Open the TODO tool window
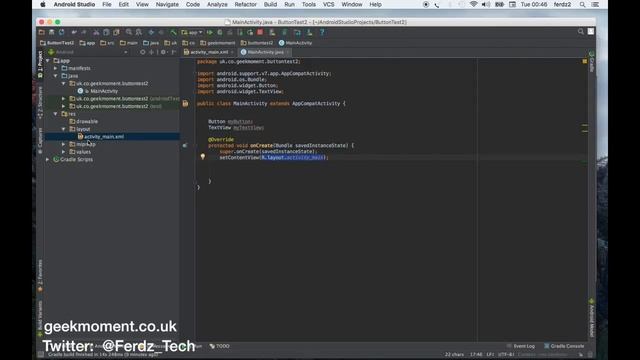 coord(220,346)
